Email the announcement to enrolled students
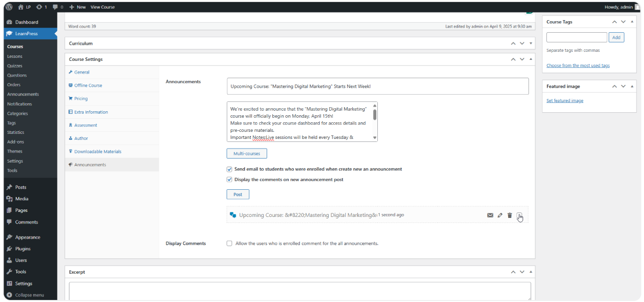 pyautogui.click(x=491, y=215)
